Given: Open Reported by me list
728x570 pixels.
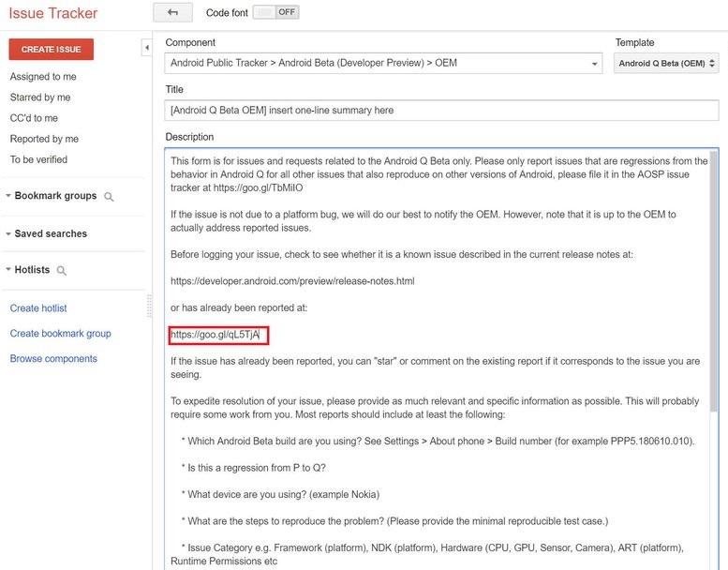Looking at the screenshot, I should point(44,139).
